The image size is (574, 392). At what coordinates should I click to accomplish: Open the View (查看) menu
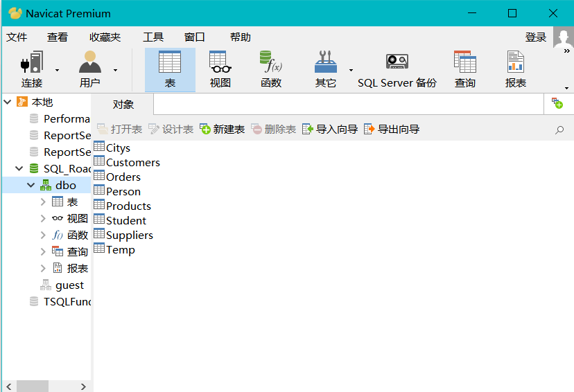coord(58,37)
